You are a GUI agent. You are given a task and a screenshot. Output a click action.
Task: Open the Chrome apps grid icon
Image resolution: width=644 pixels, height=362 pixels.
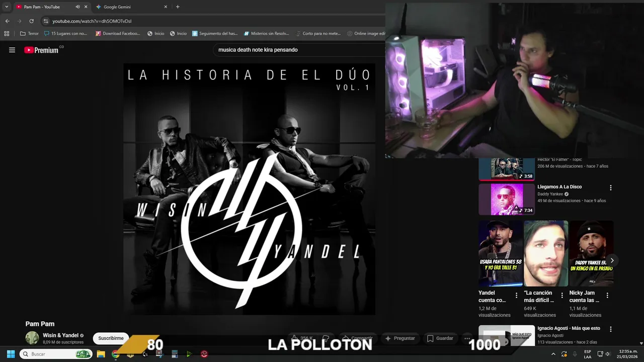[x=7, y=34]
